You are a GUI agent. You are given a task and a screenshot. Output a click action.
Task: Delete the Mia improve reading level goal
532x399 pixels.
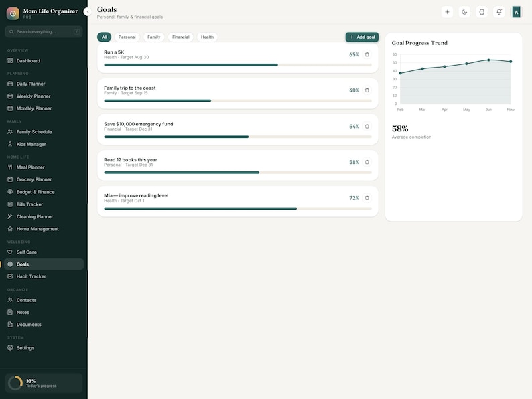coord(367,198)
